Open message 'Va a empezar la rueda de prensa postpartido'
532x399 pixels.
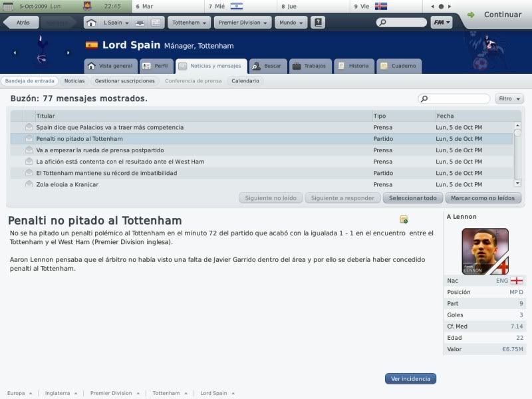pos(261,150)
